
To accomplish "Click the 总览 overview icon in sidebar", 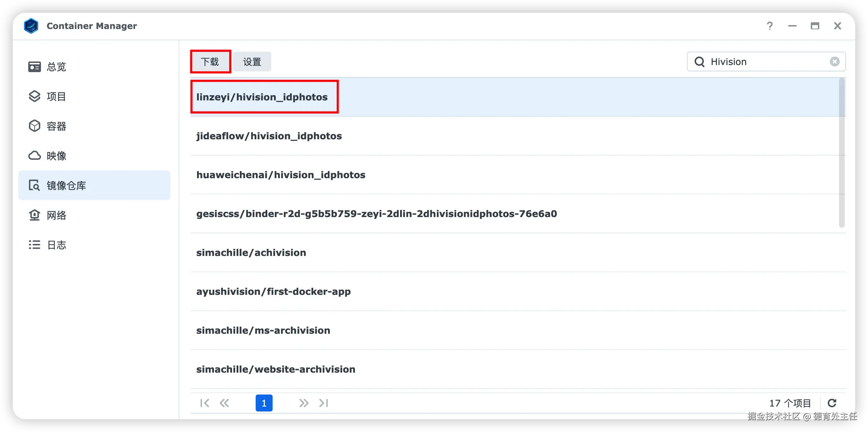I will click(x=35, y=67).
